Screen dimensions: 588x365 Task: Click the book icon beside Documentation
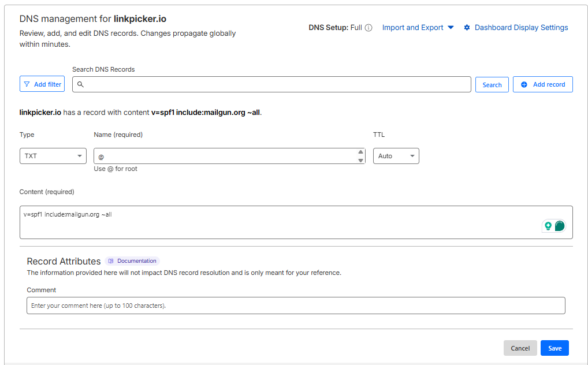[x=111, y=261]
